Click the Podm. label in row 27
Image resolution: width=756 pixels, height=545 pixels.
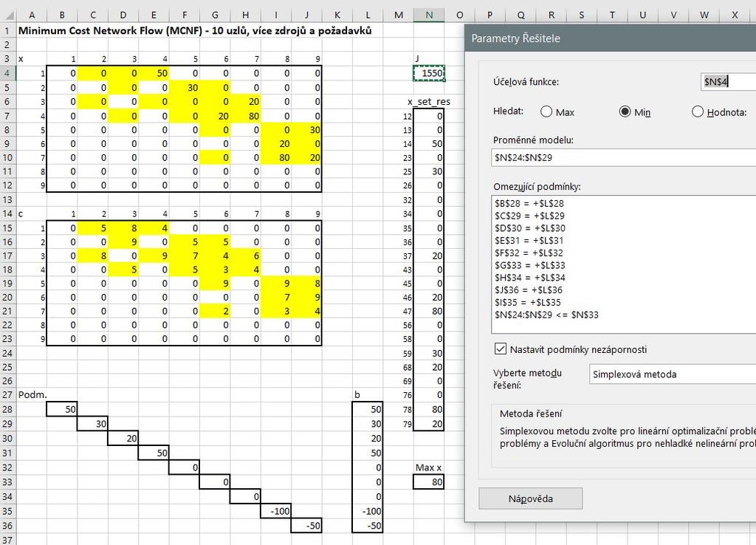[32, 394]
